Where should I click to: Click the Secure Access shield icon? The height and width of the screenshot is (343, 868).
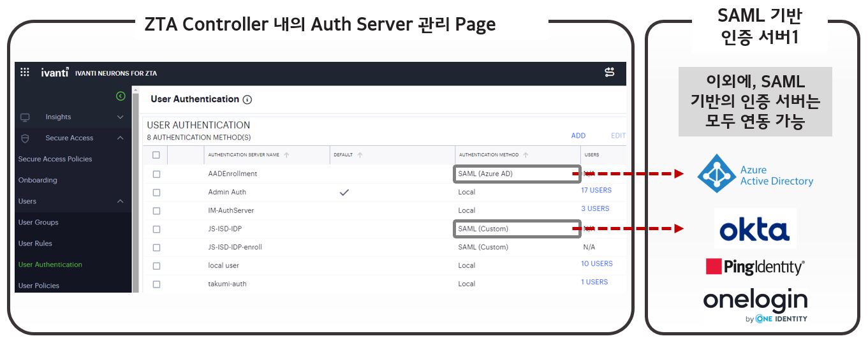26,138
